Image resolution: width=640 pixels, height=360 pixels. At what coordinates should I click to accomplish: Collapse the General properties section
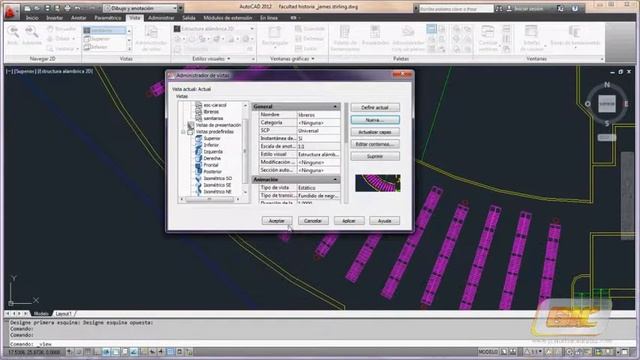pyautogui.click(x=335, y=107)
